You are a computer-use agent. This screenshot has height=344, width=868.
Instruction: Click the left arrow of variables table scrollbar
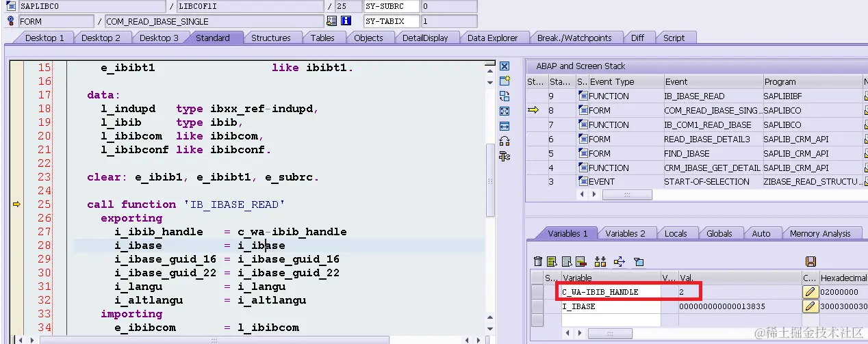tap(569, 333)
